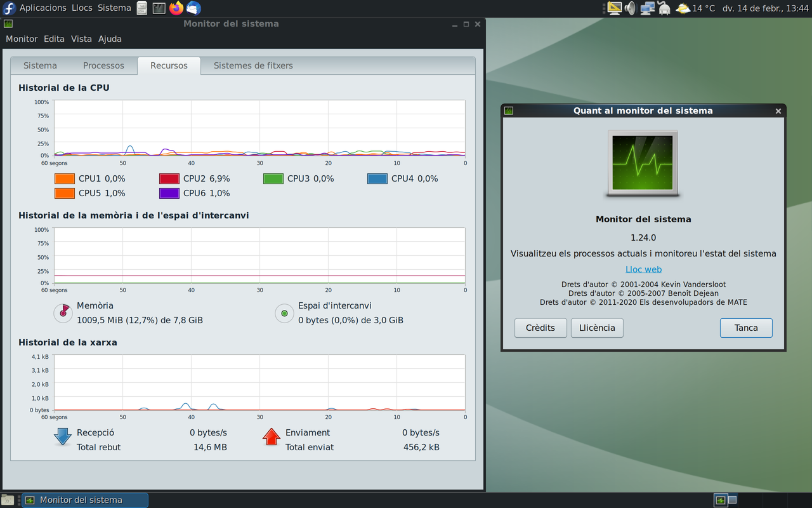
Task: Switch to the first workspace in switcher
Action: (721, 500)
